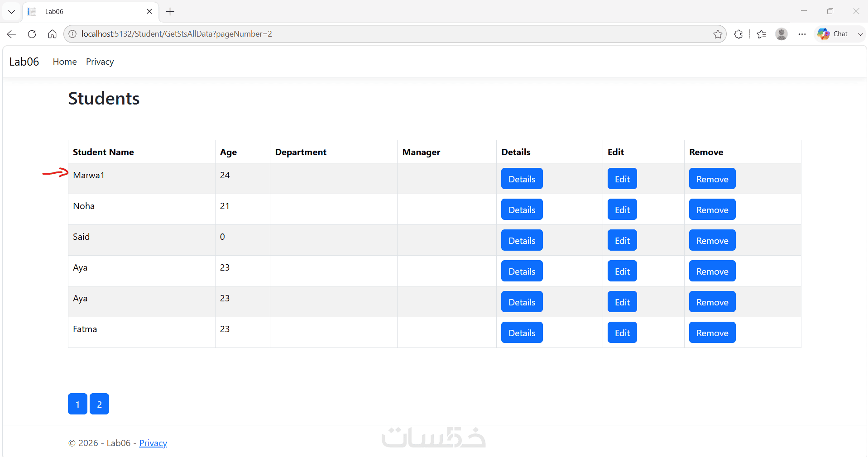
Task: Open Copilot Chat button
Action: click(833, 34)
